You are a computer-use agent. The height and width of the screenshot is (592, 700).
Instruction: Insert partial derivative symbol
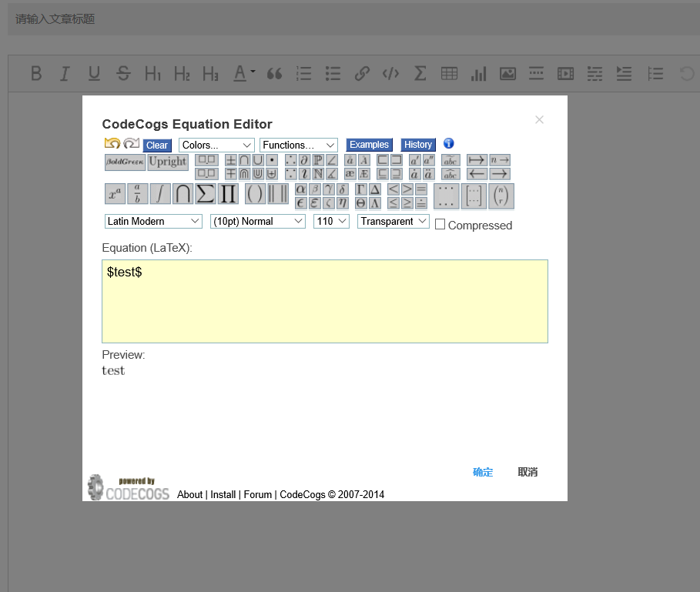pos(304,160)
